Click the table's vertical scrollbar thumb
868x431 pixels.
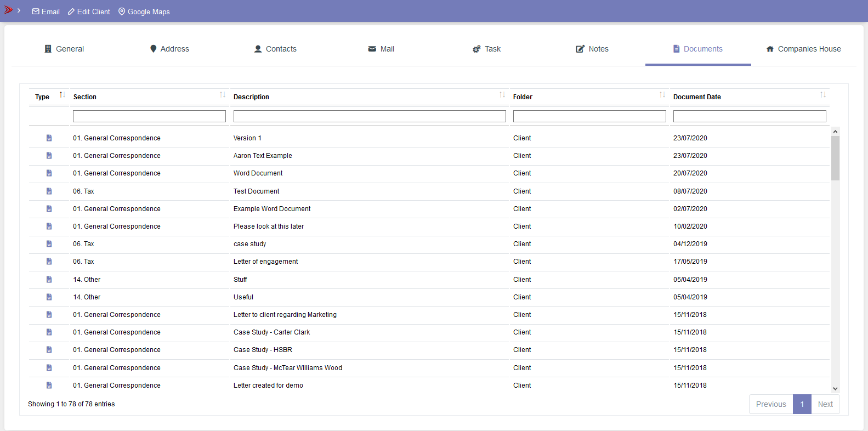pyautogui.click(x=835, y=158)
